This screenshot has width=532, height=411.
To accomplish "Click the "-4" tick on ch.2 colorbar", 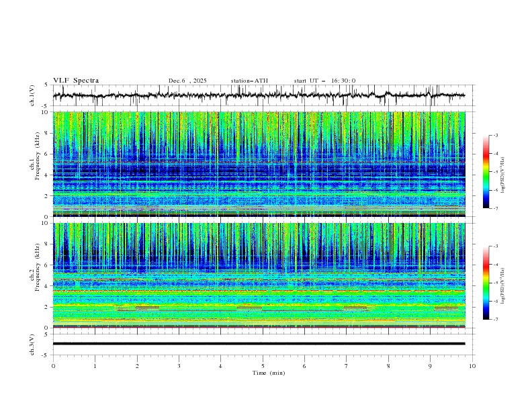I will 496,265.
